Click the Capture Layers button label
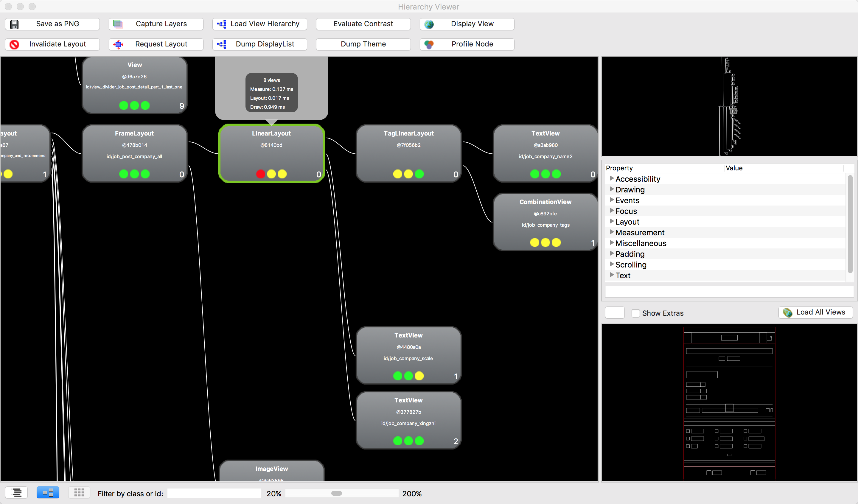This screenshot has width=858, height=504. 161,24
